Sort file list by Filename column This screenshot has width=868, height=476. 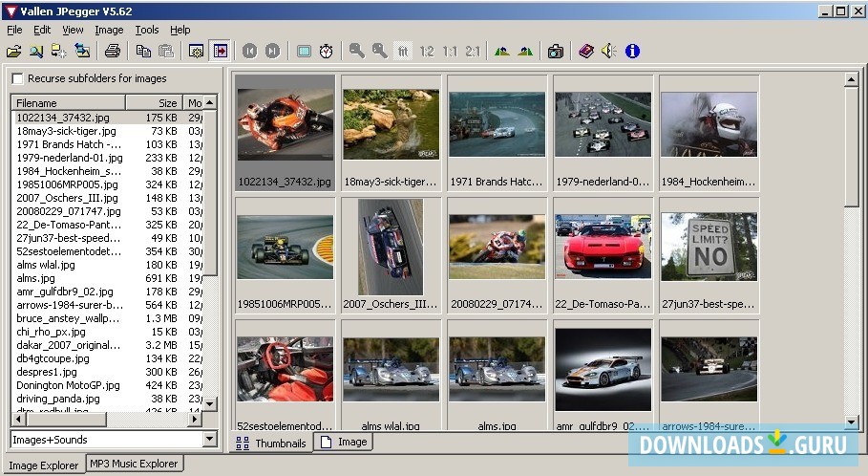click(x=67, y=102)
